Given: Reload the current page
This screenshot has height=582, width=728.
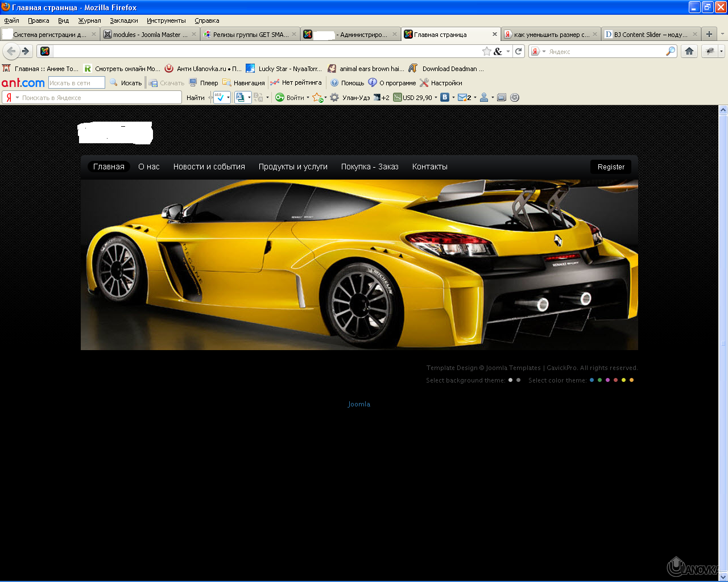Looking at the screenshot, I should coord(519,51).
